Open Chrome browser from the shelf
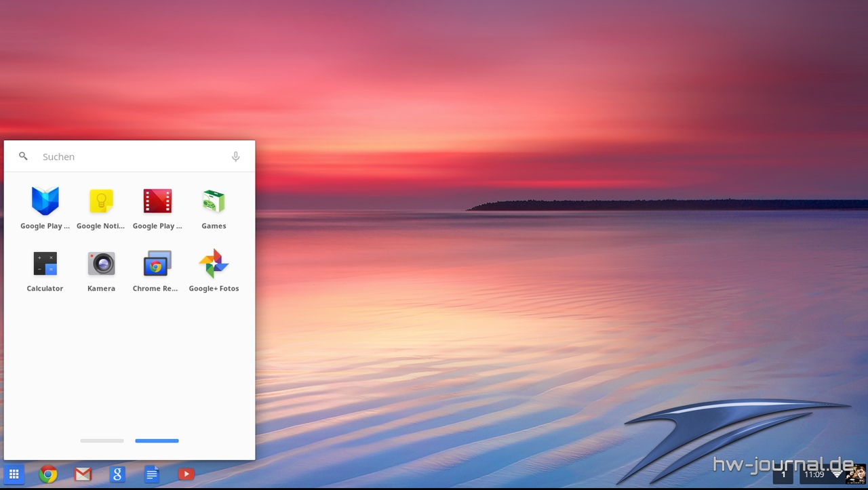Viewport: 868px width, 490px height. click(x=48, y=474)
